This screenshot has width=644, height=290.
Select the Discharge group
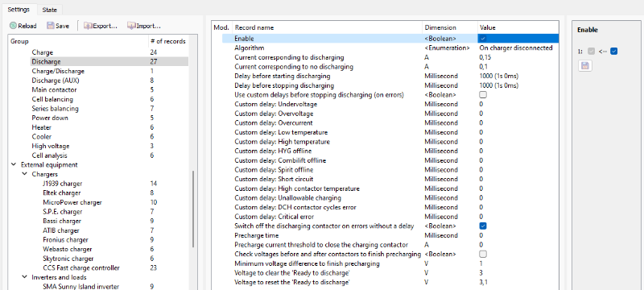point(46,61)
